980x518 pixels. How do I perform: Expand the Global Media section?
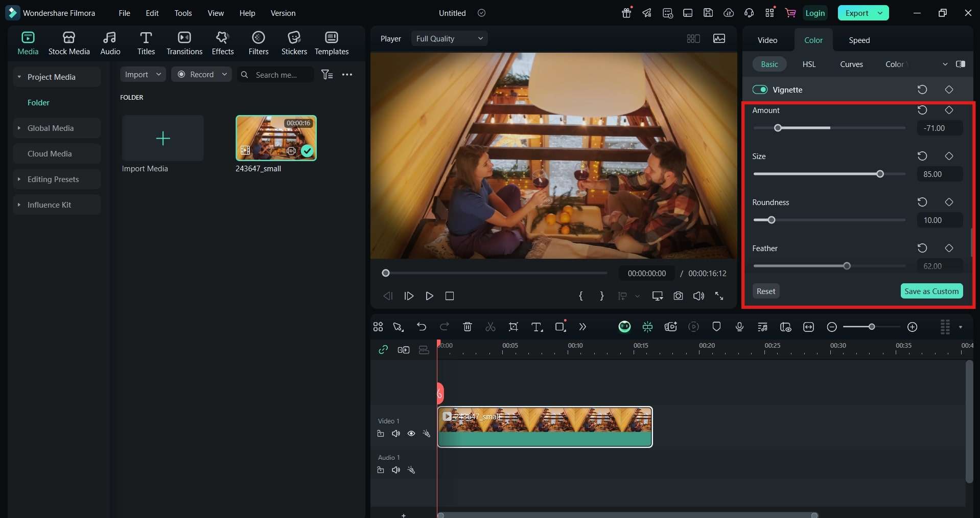point(19,128)
